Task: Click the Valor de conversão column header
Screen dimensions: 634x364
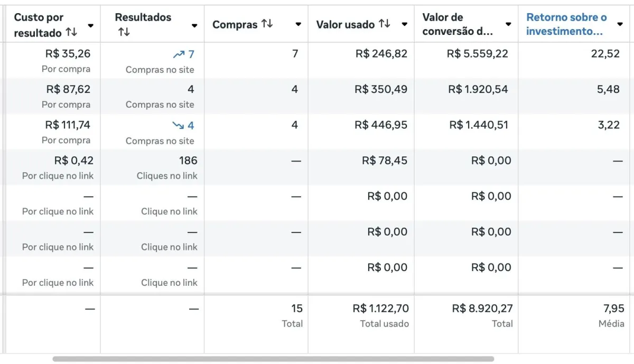Action: (458, 24)
